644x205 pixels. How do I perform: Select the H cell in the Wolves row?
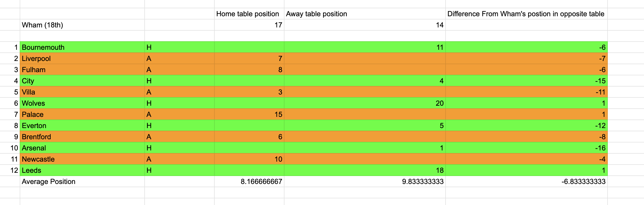pos(179,103)
